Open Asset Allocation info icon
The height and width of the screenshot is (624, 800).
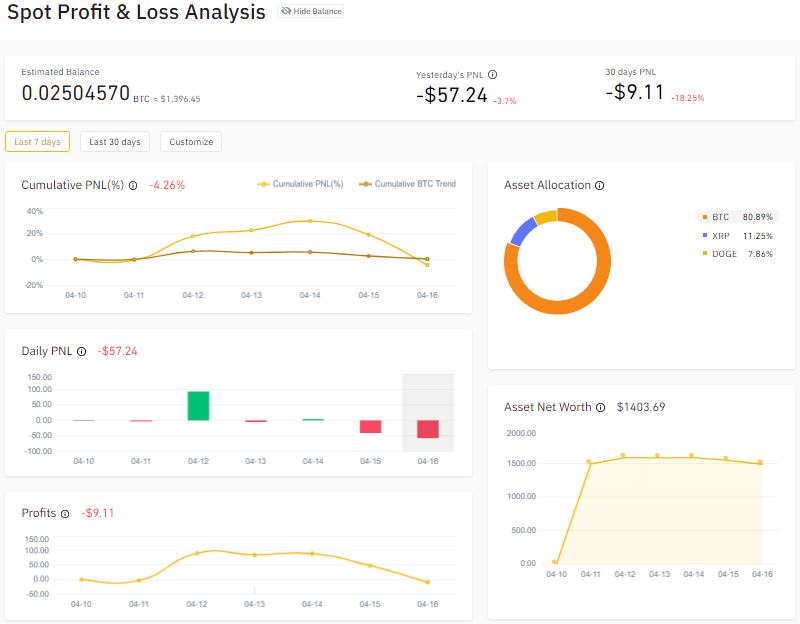600,186
